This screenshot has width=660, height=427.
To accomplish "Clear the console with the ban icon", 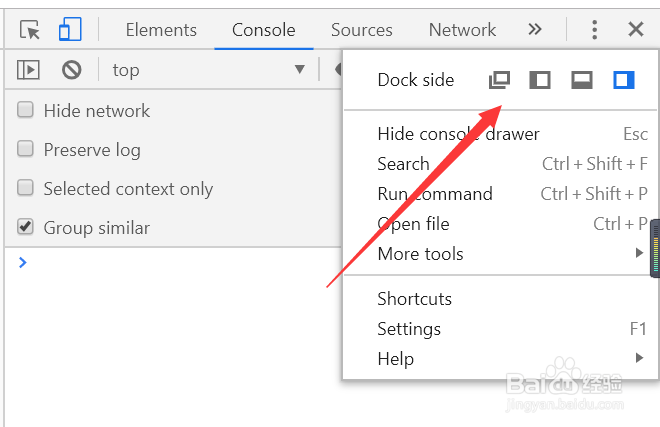I will [x=71, y=69].
